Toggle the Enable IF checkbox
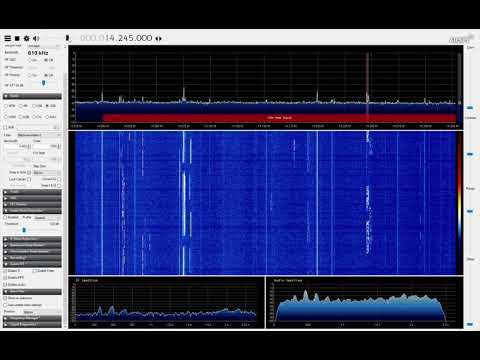This screenshot has height=360, width=480. coord(5,271)
